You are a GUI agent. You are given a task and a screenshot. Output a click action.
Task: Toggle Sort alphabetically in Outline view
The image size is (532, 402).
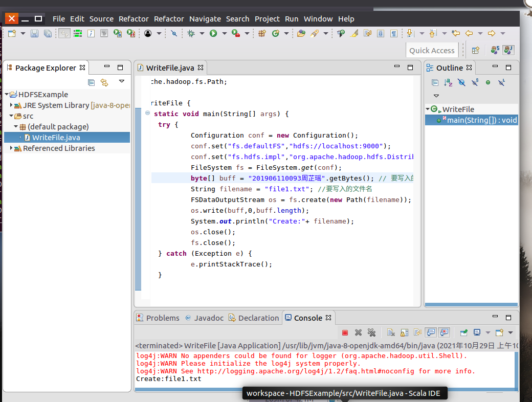pyautogui.click(x=448, y=82)
